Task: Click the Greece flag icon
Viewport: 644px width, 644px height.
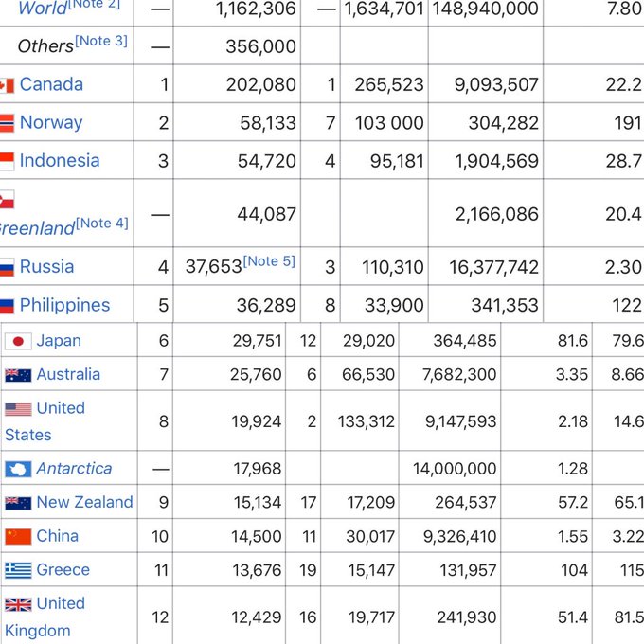Action: (x=18, y=570)
